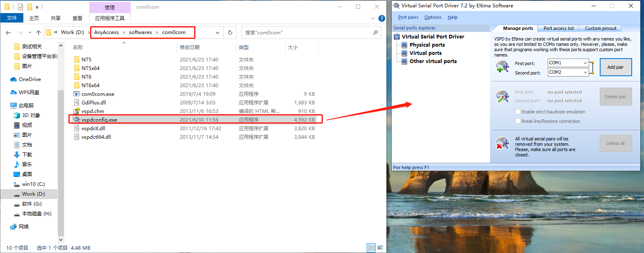644x253 pixels.
Task: Open the 主页 ribbon tab
Action: coord(34,18)
